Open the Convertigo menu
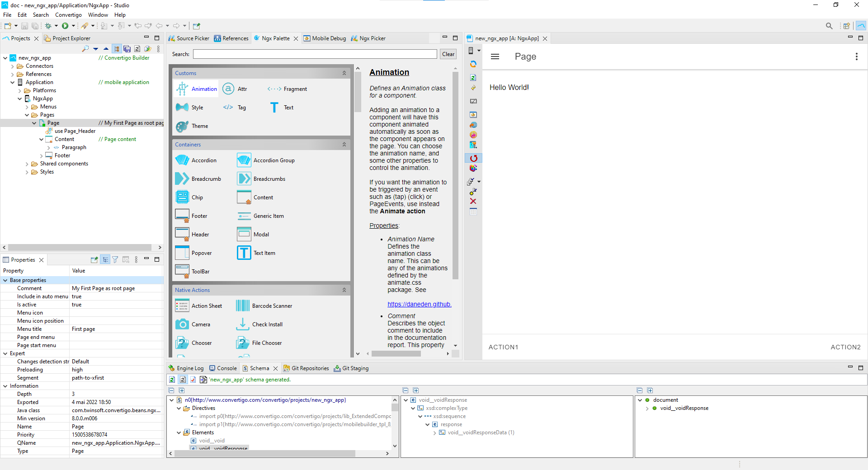868x470 pixels. (x=68, y=15)
